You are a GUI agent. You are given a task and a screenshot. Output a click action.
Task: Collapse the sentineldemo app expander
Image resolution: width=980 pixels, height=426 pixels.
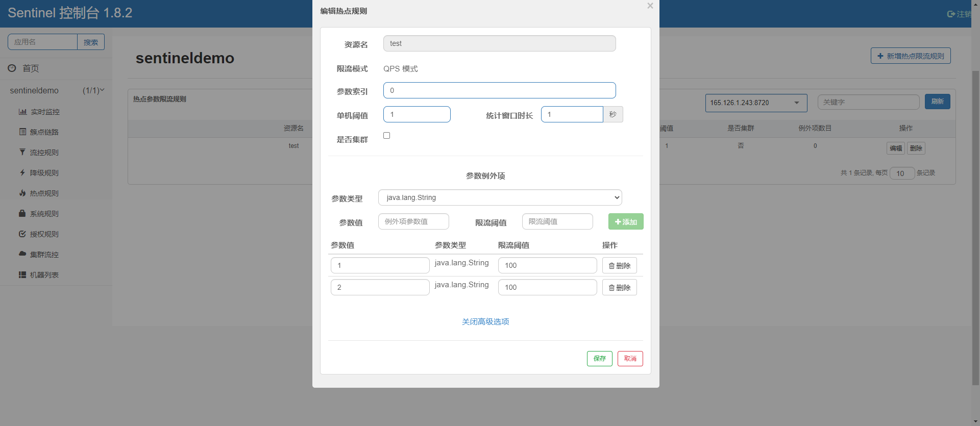102,90
